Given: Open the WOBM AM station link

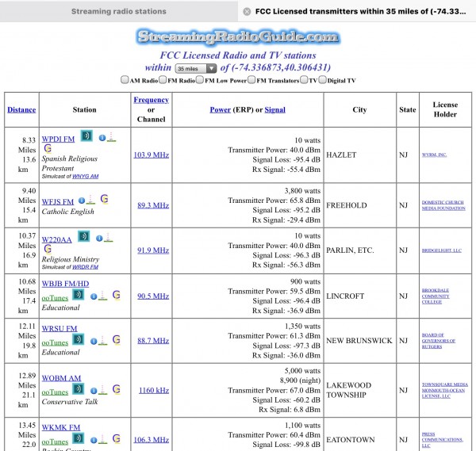Looking at the screenshot, I should click(61, 378).
